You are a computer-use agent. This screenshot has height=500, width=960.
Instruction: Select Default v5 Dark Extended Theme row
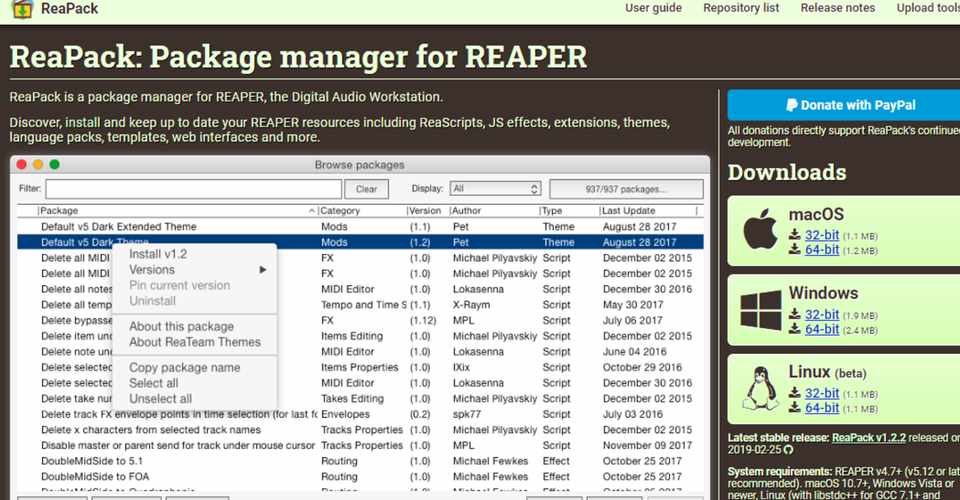360,226
